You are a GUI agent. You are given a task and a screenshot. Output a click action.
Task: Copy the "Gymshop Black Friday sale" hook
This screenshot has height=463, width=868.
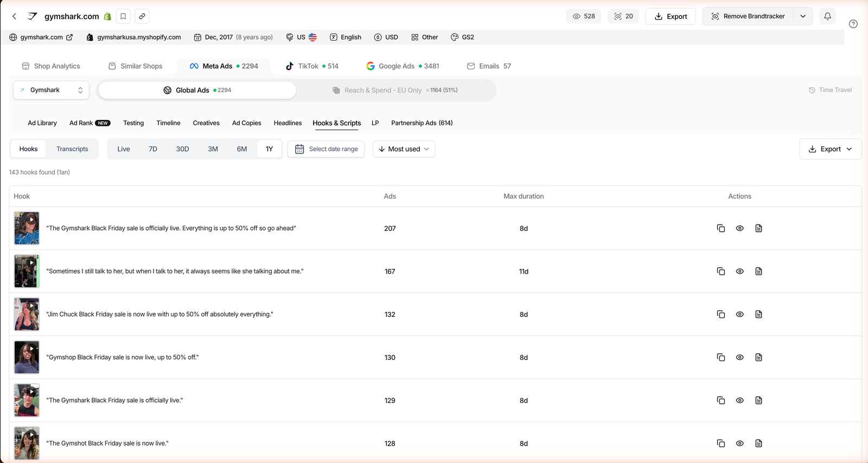[721, 357]
